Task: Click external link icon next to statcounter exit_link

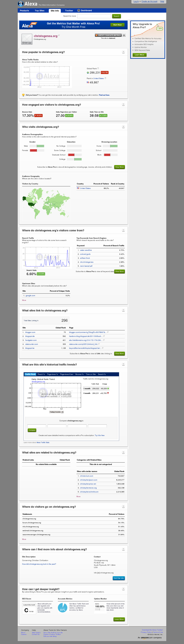Action: coord(99,344)
